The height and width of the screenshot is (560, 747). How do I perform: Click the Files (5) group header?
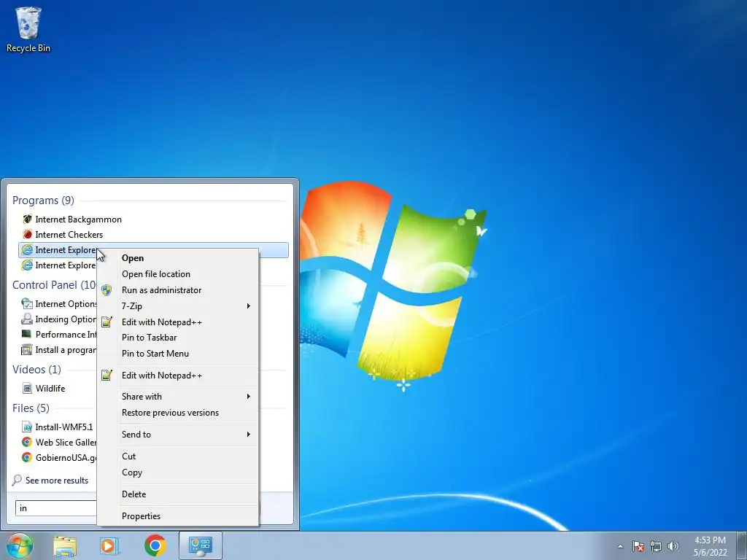31,408
